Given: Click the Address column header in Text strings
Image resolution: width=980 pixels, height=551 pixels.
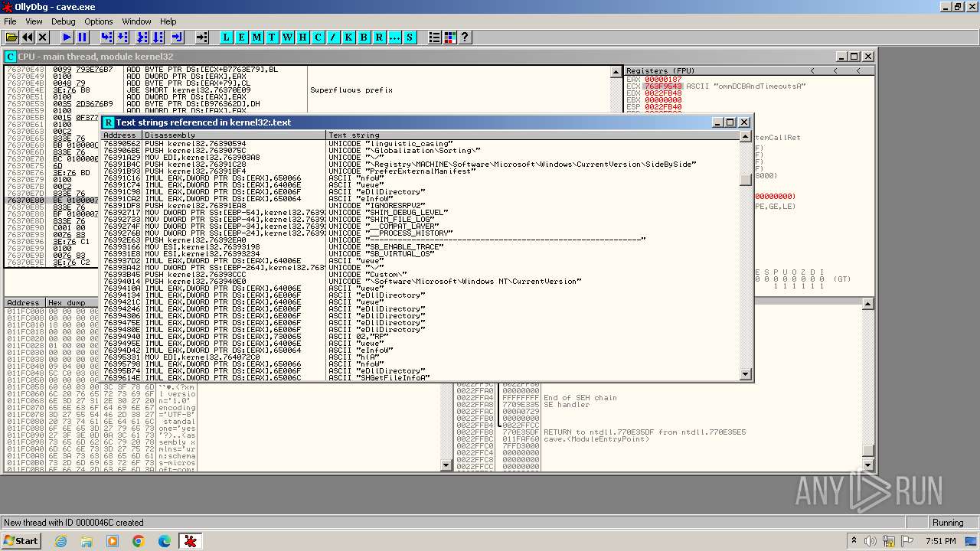Looking at the screenshot, I should point(122,135).
